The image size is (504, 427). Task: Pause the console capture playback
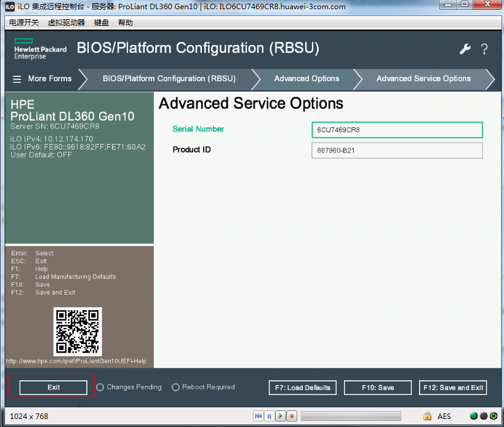pyautogui.click(x=270, y=417)
